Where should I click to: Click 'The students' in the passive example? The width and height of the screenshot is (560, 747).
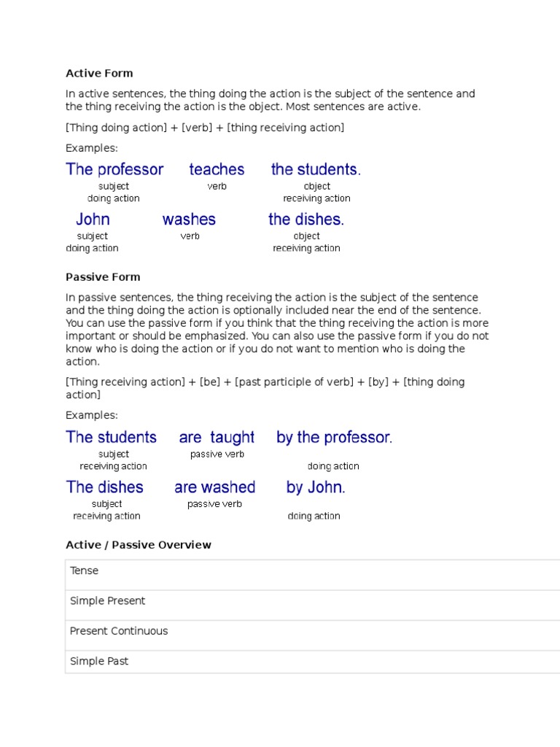(x=111, y=437)
